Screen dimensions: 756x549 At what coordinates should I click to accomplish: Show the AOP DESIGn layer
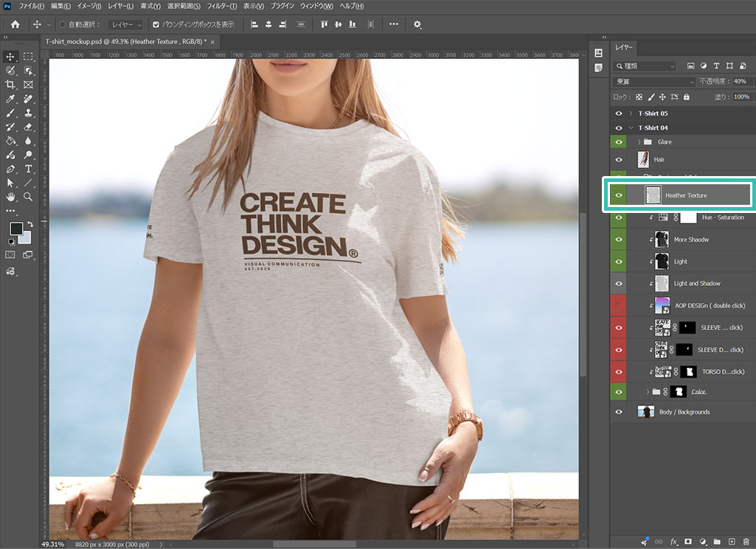coord(619,305)
